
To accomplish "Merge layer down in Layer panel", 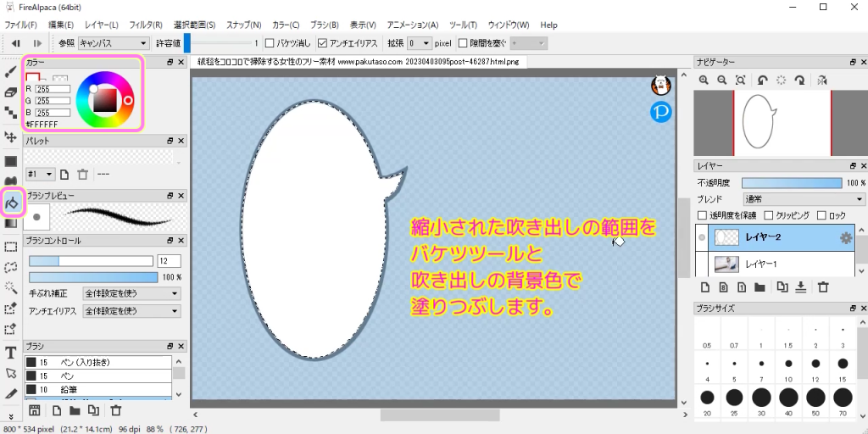I will (x=800, y=287).
